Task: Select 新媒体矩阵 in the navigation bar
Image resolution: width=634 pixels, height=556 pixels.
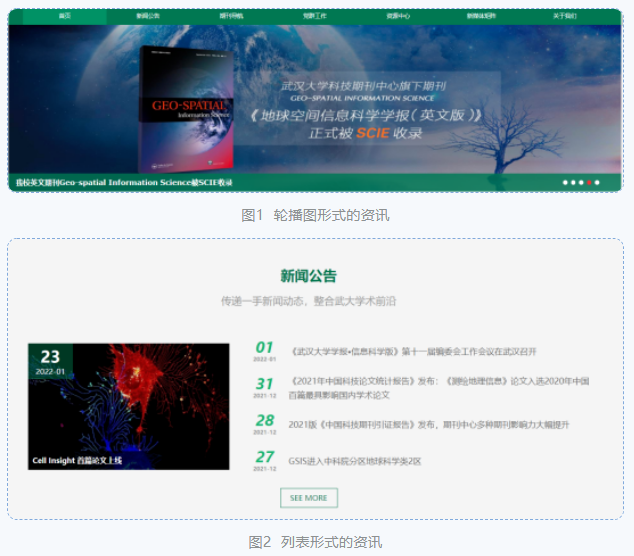Action: pos(481,17)
